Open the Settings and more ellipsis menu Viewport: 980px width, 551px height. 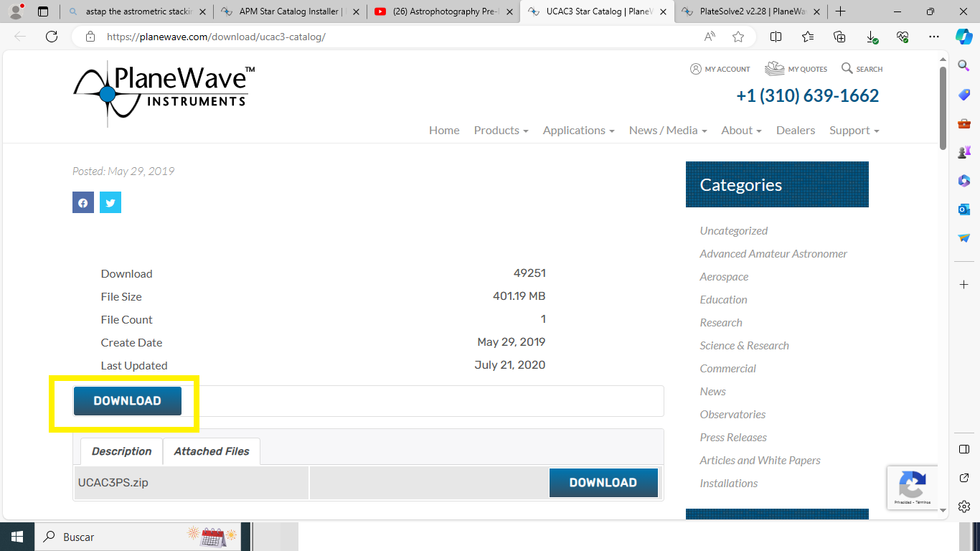[933, 37]
